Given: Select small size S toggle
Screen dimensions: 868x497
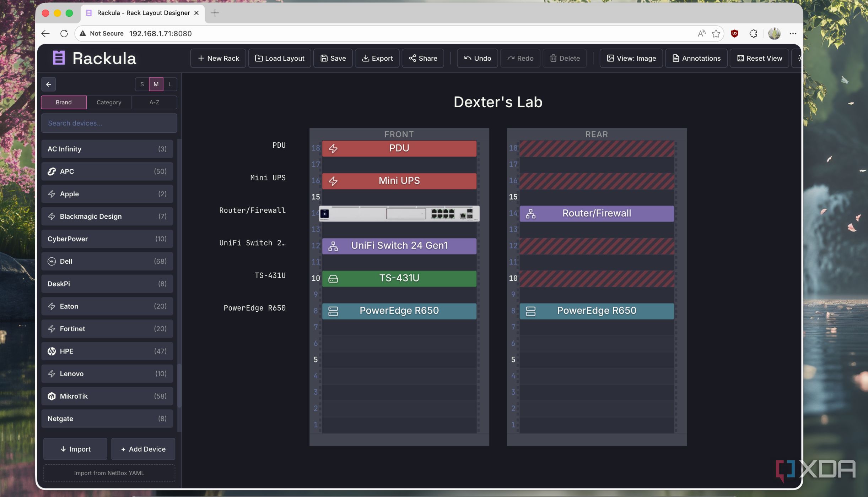Looking at the screenshot, I should pyautogui.click(x=142, y=84).
